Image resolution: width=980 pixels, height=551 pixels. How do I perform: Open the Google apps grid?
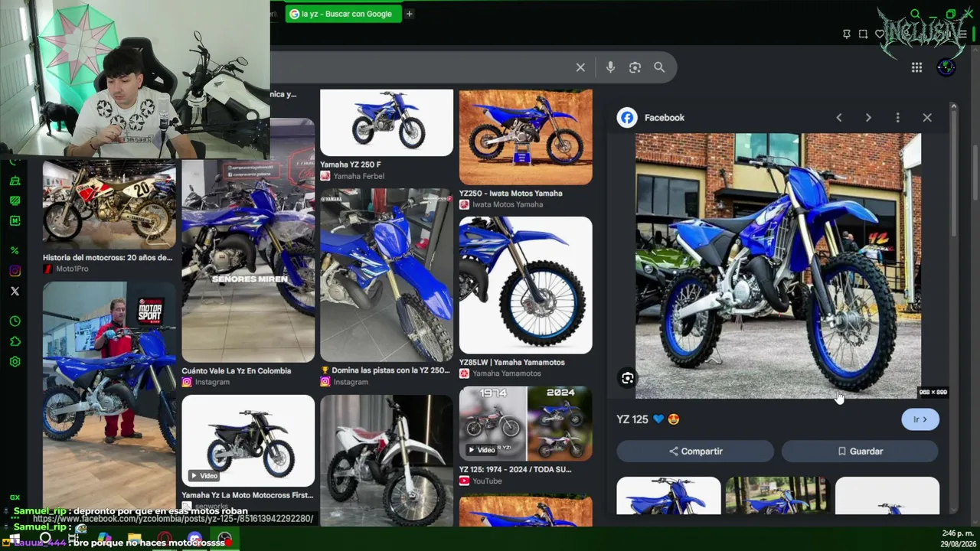click(916, 67)
